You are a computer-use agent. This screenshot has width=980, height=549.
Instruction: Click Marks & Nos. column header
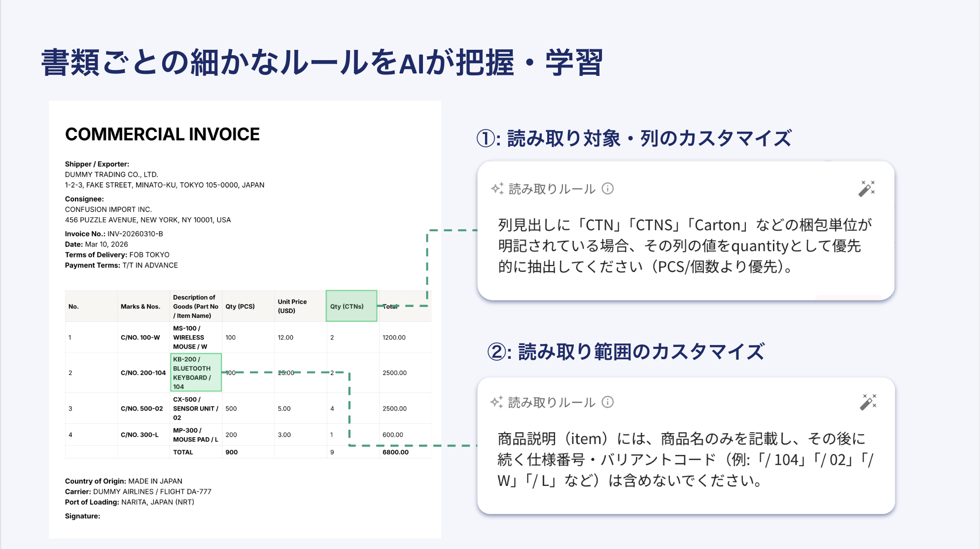140,306
